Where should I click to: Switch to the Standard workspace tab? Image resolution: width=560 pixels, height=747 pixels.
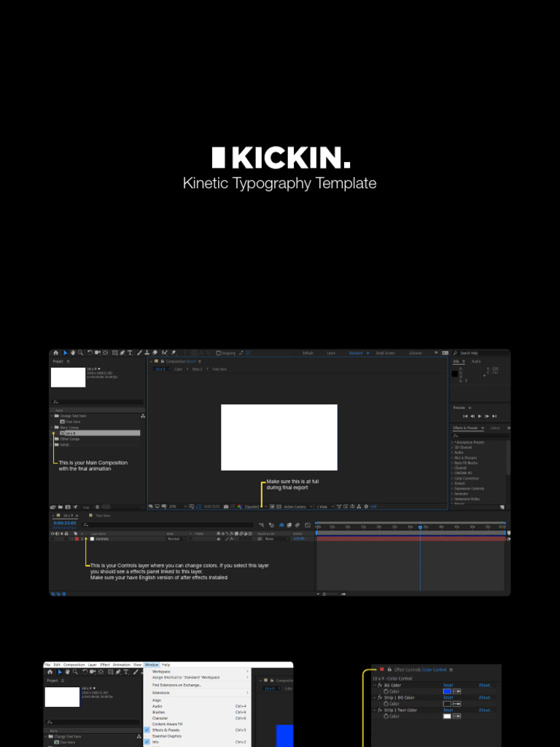pos(356,353)
